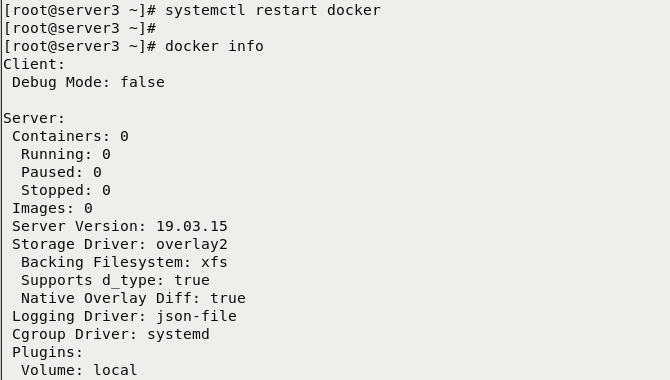
Task: Click the 'Images: 0' line
Action: point(53,208)
